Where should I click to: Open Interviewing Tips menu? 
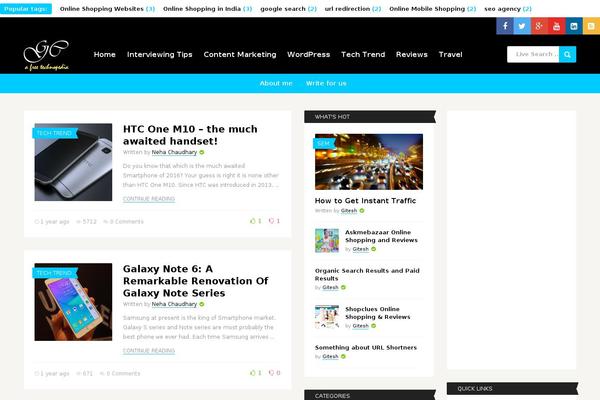tap(160, 54)
